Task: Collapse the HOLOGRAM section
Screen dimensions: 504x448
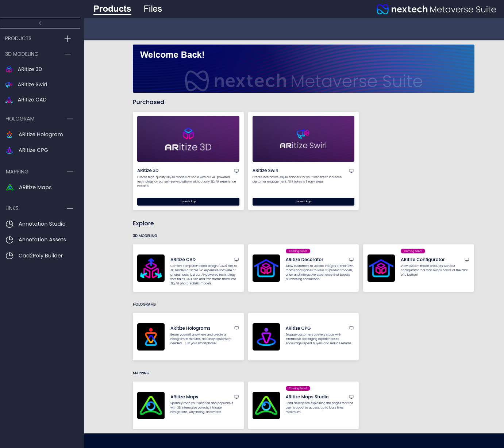Action: coord(70,119)
